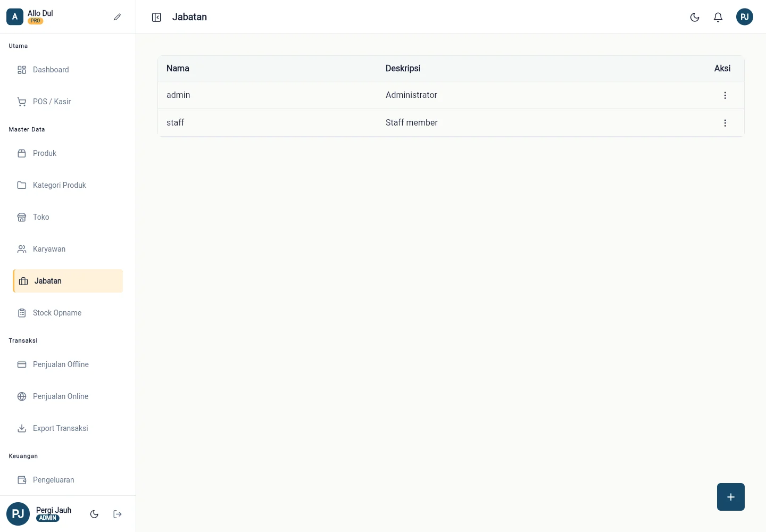This screenshot has height=532, width=766.
Task: Click the PRO badge
Action: [36, 21]
